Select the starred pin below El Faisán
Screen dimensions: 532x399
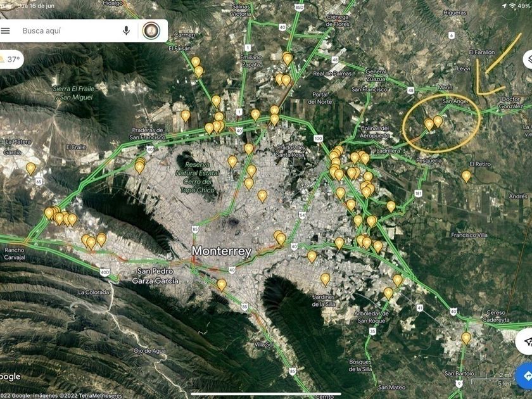click(x=195, y=62)
